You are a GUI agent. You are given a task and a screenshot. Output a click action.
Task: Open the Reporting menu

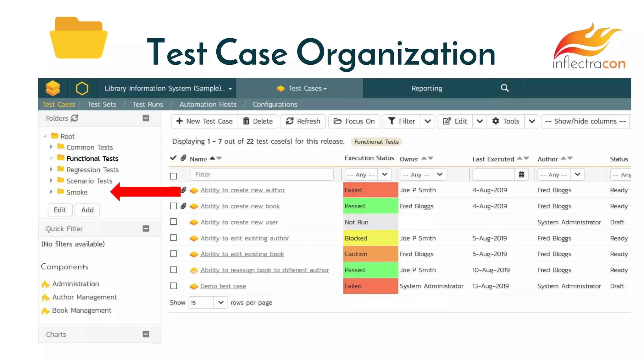click(x=427, y=88)
